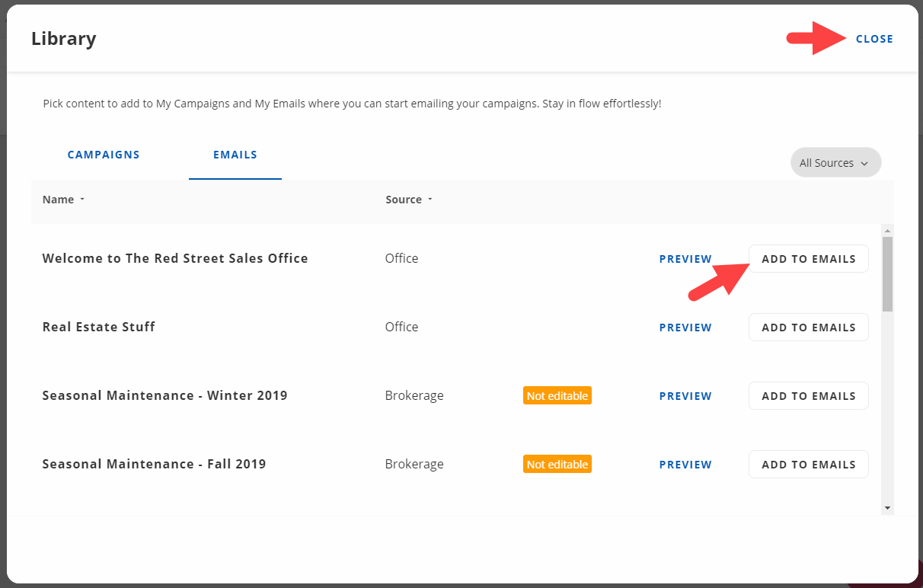Add Seasonal Maintenance Winter 2019 to Emails
Image resolution: width=923 pixels, height=588 pixels.
tap(808, 396)
